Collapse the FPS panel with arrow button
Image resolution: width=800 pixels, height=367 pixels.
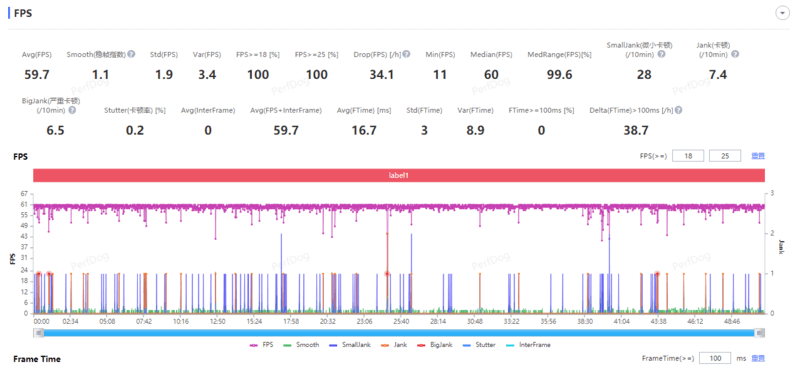pyautogui.click(x=782, y=14)
